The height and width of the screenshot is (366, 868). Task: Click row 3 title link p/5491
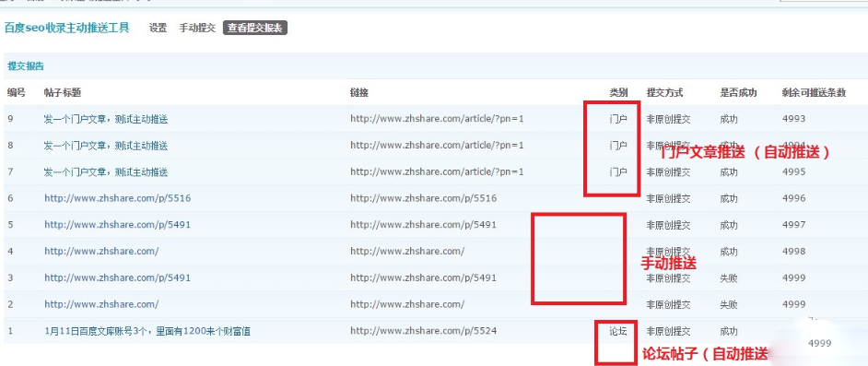(x=117, y=278)
